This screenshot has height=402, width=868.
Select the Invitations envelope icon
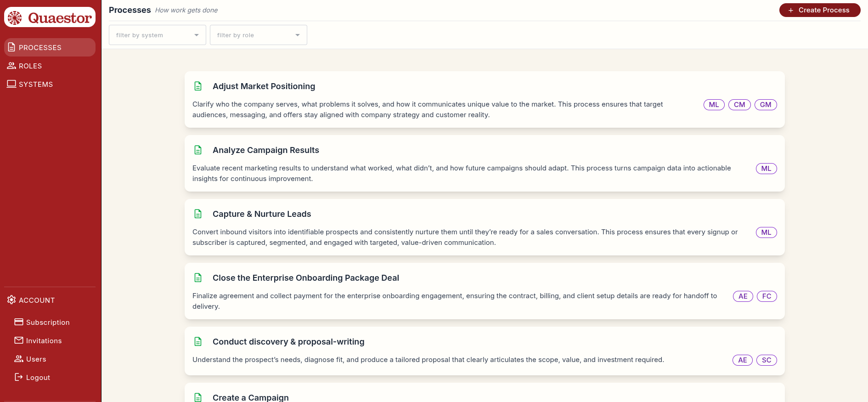(19, 340)
